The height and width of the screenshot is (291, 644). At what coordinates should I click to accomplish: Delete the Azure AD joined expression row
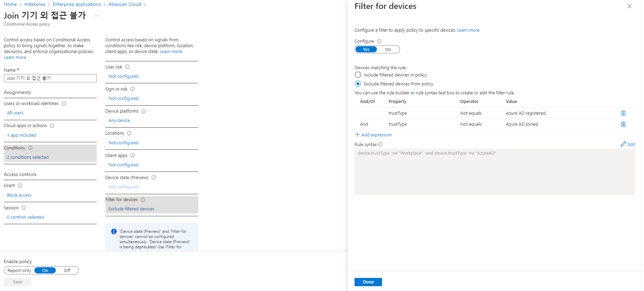[623, 124]
